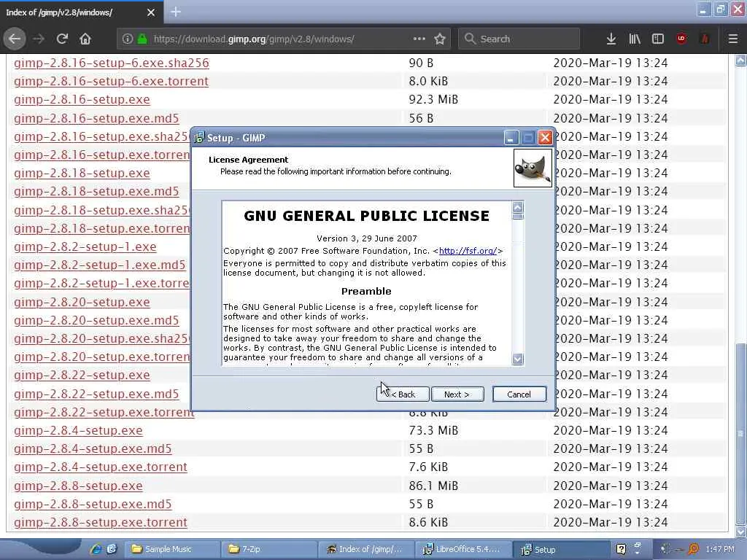Screen dimensions: 747x560
Task: Click the license text scroll-up arrow
Action: [517, 207]
